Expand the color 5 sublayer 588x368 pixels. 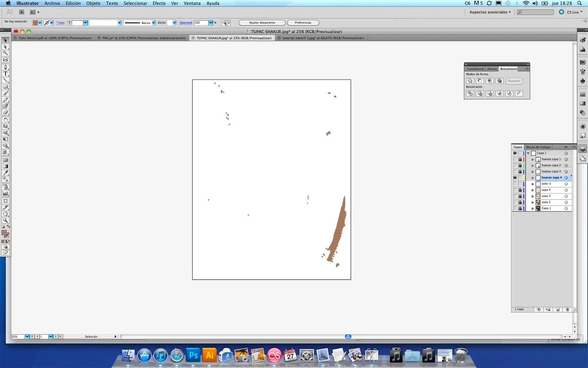pyautogui.click(x=533, y=184)
